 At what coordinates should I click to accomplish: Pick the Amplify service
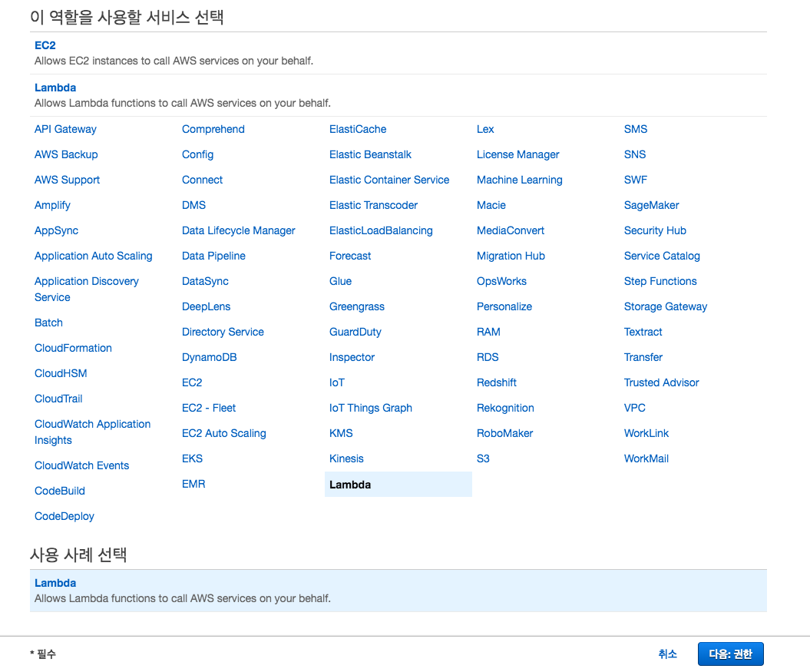(52, 205)
